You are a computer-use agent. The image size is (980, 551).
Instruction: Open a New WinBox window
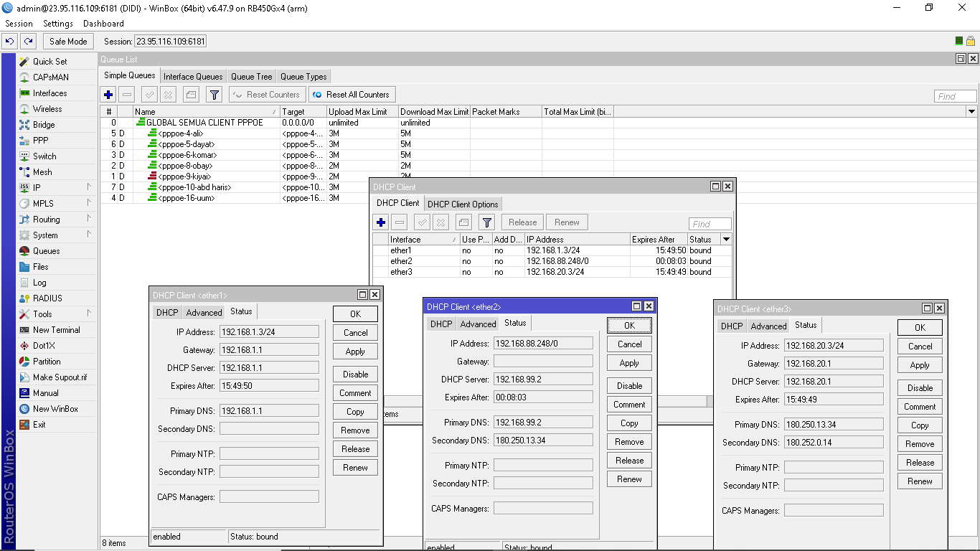pos(57,409)
